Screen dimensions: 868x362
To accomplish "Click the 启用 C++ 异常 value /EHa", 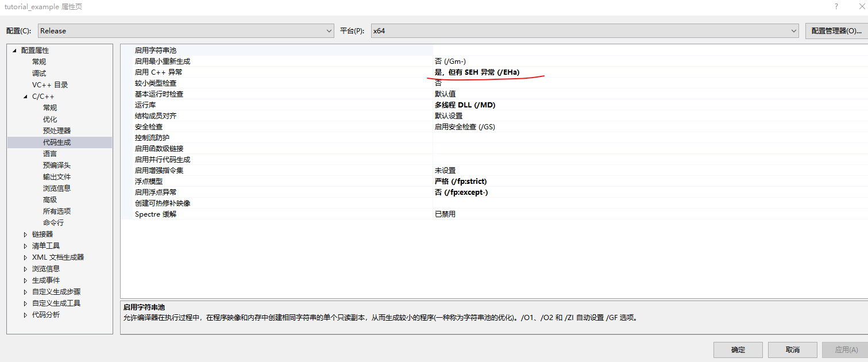I will point(477,72).
